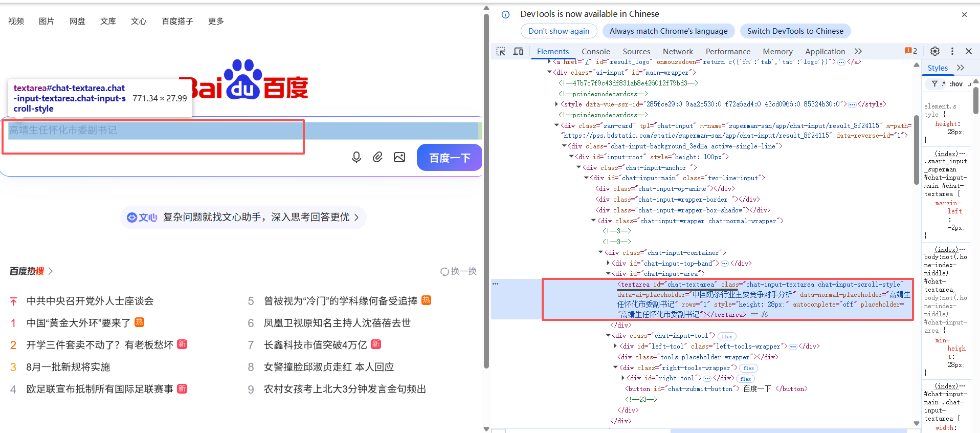Image resolution: width=980 pixels, height=433 pixels.
Task: Click the image upload icon
Action: pyautogui.click(x=399, y=157)
